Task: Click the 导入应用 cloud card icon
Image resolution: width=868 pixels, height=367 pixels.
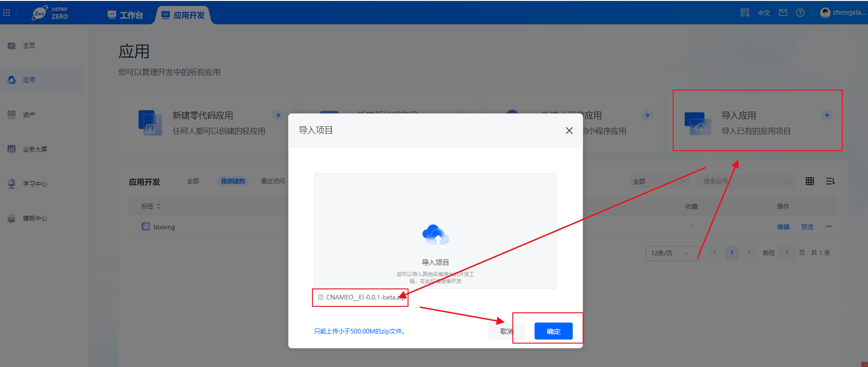Action: [x=698, y=124]
